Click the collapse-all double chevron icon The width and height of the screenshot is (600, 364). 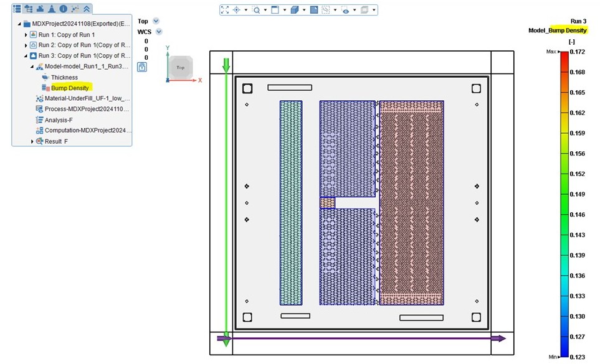87,9
